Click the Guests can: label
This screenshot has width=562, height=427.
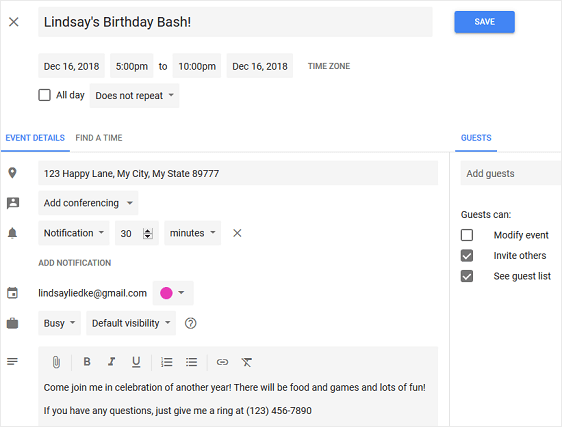coord(486,214)
